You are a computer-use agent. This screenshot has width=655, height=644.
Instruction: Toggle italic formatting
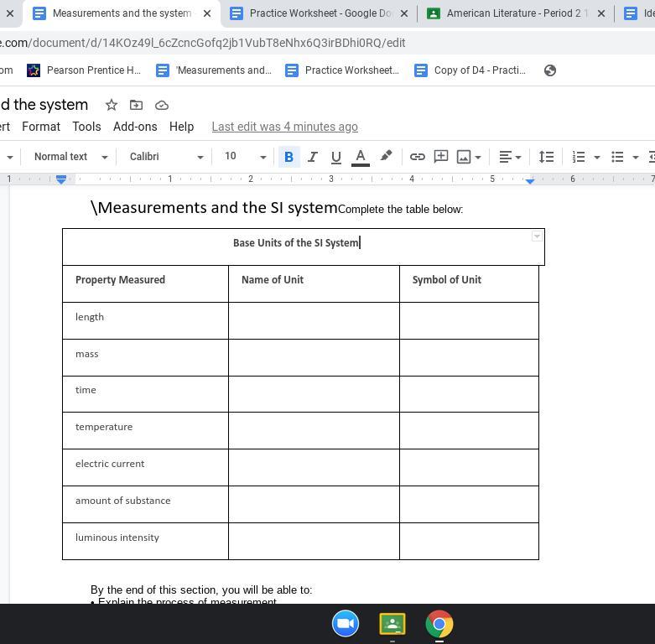tap(312, 157)
